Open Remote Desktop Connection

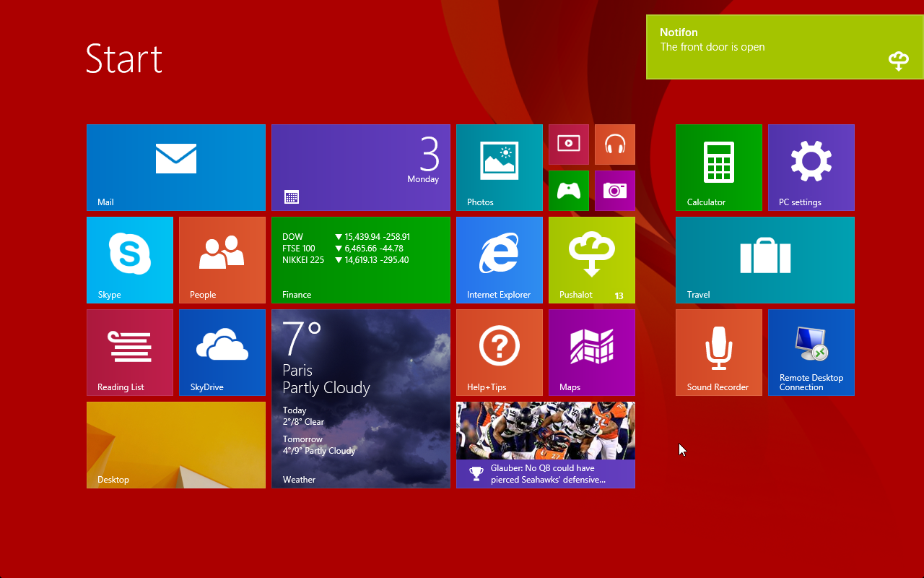[811, 352]
